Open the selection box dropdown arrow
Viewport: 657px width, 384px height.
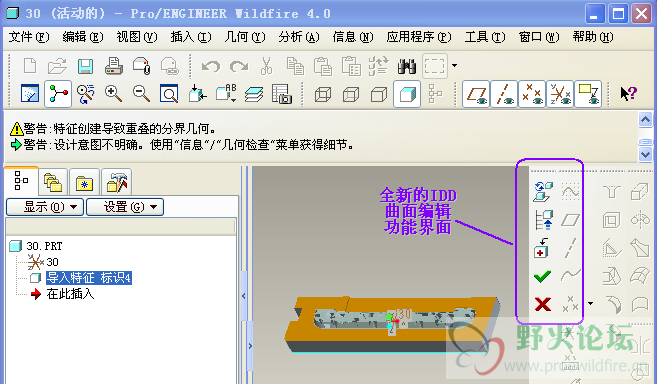click(x=454, y=65)
